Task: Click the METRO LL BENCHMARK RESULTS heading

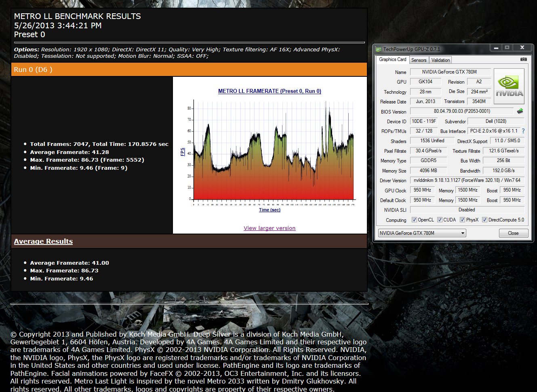Action: click(77, 17)
